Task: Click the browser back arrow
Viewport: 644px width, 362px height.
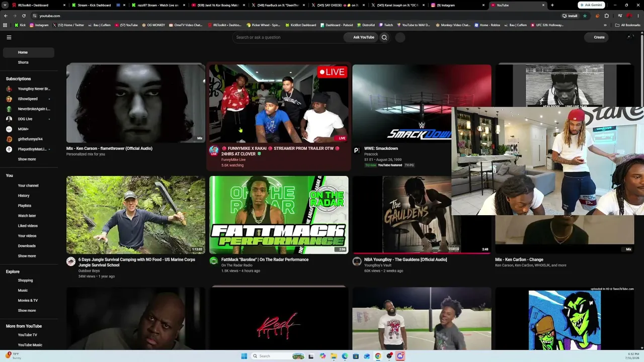Action: (6, 16)
